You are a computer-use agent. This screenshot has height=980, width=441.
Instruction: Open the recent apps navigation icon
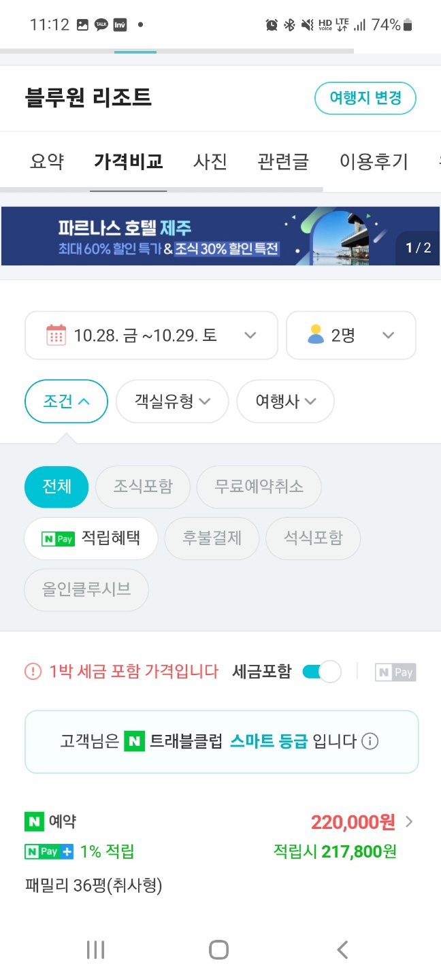(x=95, y=950)
